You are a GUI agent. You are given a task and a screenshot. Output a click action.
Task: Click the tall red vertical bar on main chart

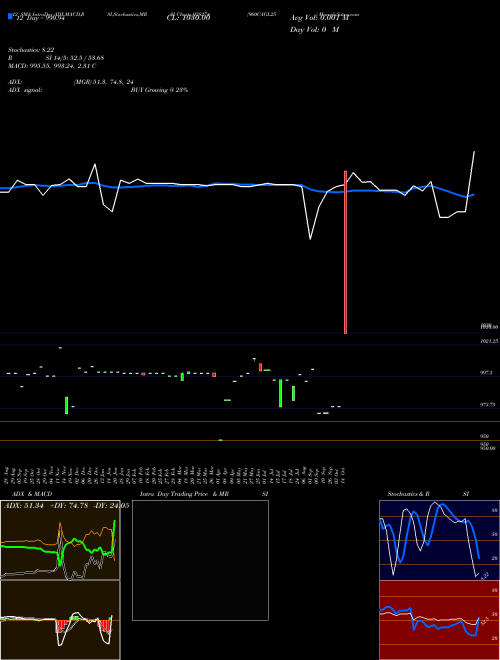[x=346, y=252]
